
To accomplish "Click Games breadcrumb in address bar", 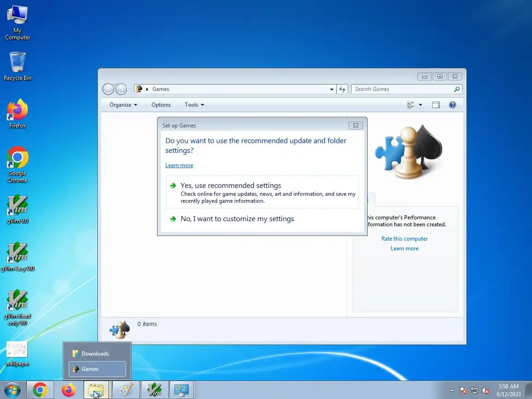I will click(161, 89).
